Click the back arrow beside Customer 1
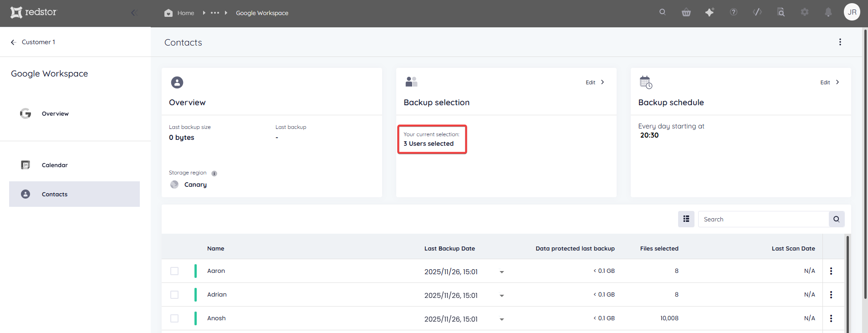The image size is (868, 333). (x=13, y=42)
